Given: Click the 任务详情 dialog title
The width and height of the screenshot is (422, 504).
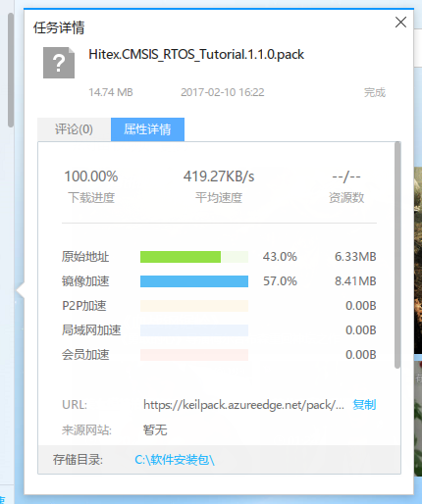Looking at the screenshot, I should [59, 27].
